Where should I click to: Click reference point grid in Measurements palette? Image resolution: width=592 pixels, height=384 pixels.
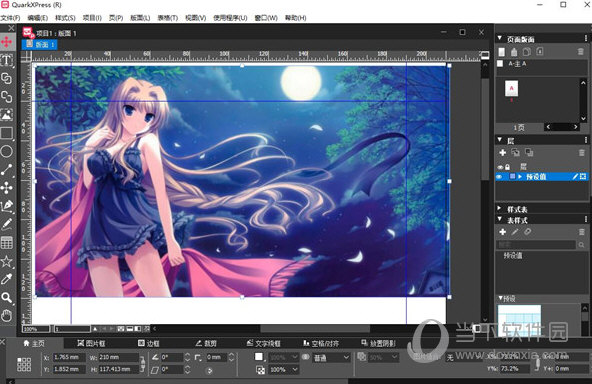[x=24, y=364]
